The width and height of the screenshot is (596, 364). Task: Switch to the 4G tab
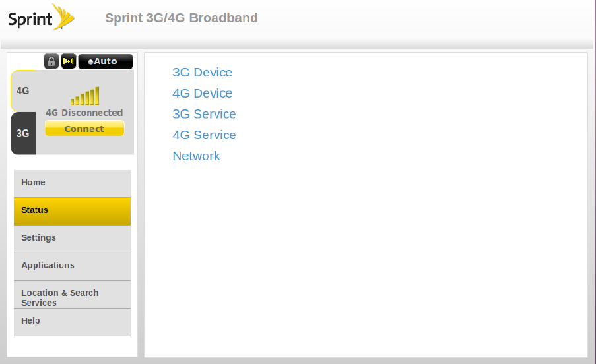pos(23,90)
